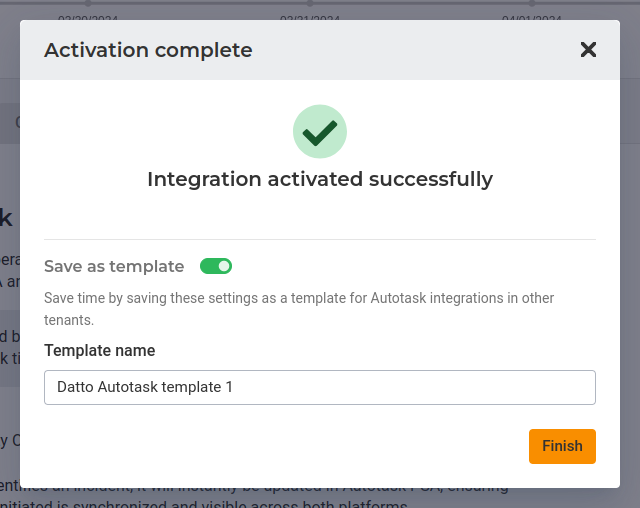Click the grey dialog header bar
Screen dimensions: 640x508
coord(400,50)
